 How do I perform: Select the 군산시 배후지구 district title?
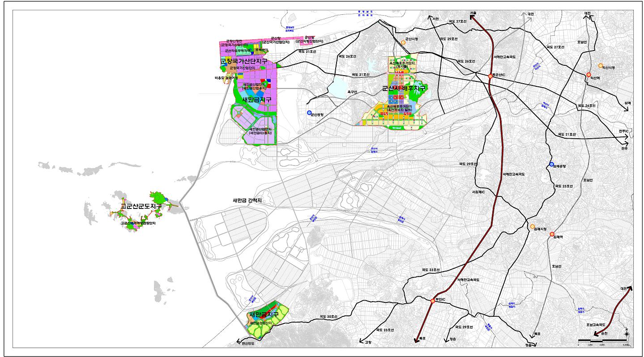point(403,89)
